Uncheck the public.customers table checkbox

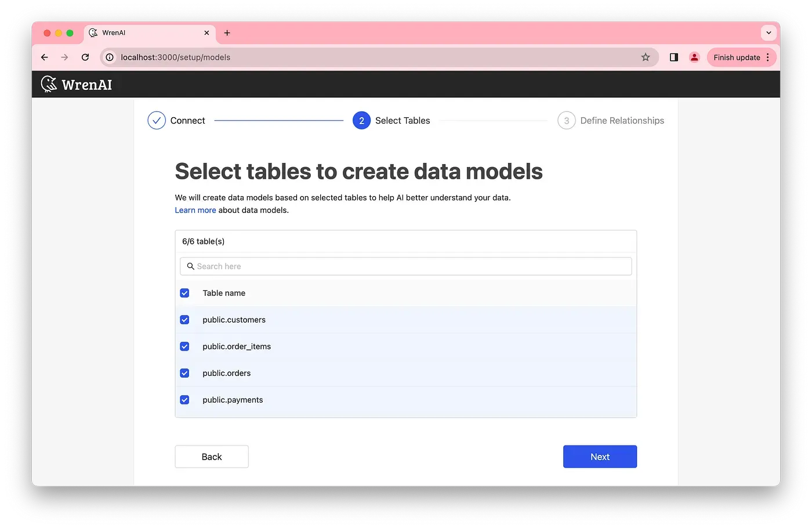pos(184,320)
